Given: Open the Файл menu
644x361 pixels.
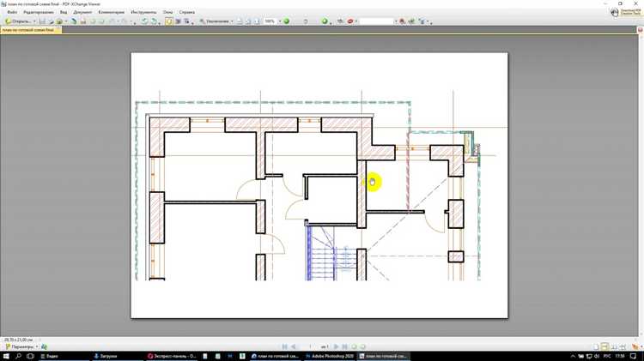Looking at the screenshot, I should [x=12, y=13].
